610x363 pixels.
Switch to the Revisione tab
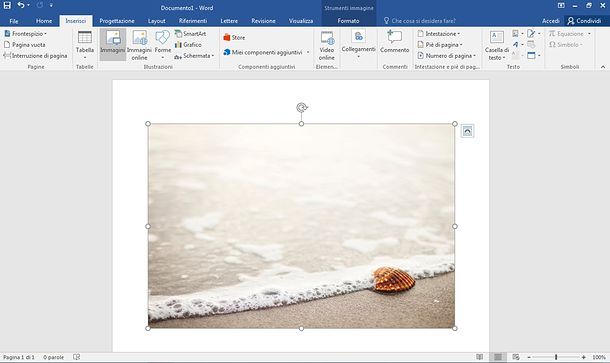click(x=263, y=21)
